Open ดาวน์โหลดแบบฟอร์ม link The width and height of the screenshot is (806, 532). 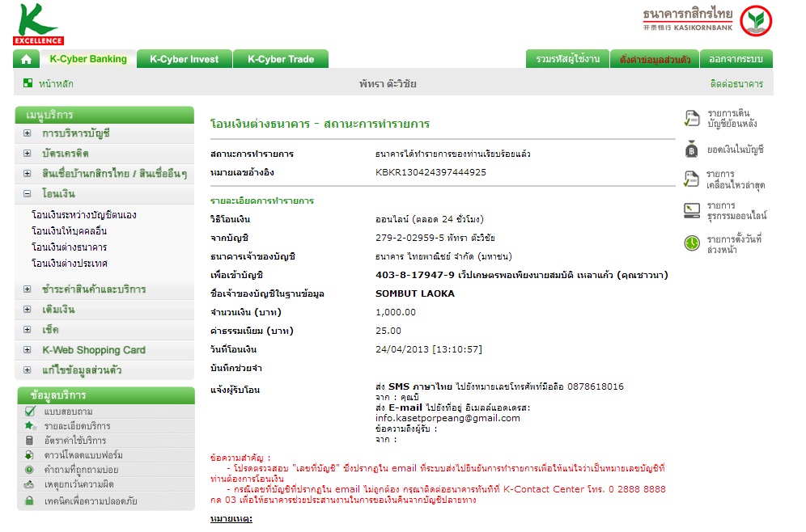pos(83,455)
